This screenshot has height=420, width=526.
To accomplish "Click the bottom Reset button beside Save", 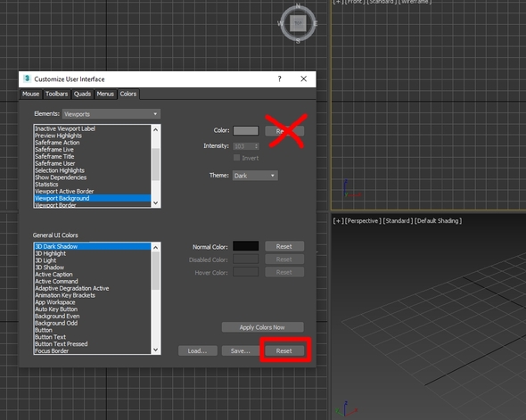I will (x=284, y=350).
